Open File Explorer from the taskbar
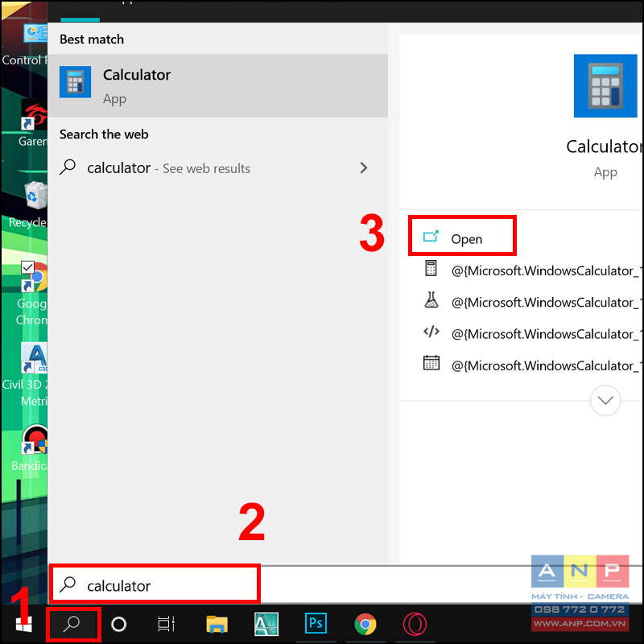Image resolution: width=644 pixels, height=644 pixels. click(x=217, y=625)
